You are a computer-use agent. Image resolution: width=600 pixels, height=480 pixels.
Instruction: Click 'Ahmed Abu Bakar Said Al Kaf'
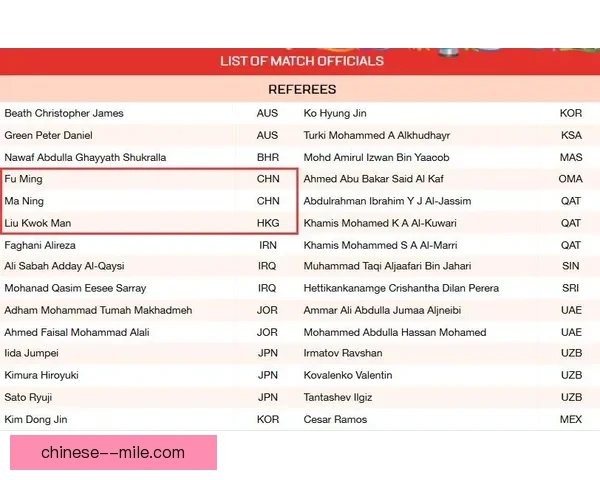pyautogui.click(x=373, y=179)
